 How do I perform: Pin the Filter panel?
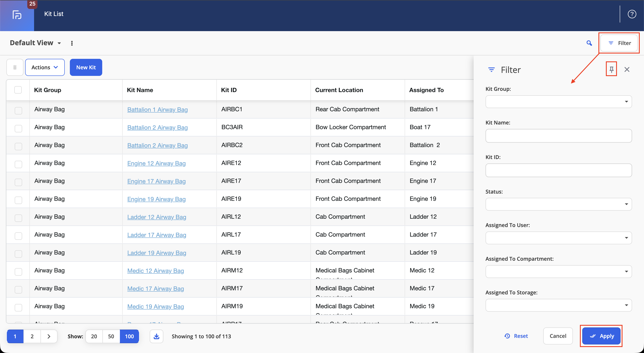[x=611, y=69]
